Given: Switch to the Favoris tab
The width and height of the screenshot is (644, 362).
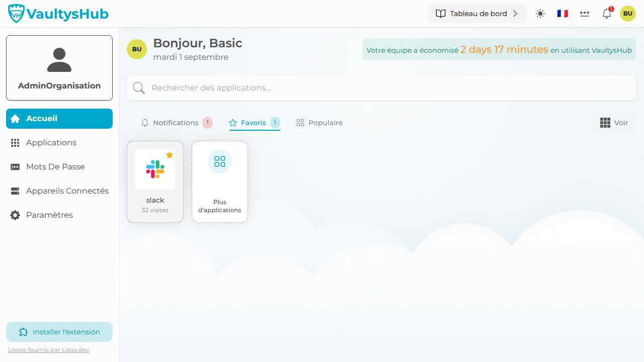Looking at the screenshot, I should click(255, 123).
